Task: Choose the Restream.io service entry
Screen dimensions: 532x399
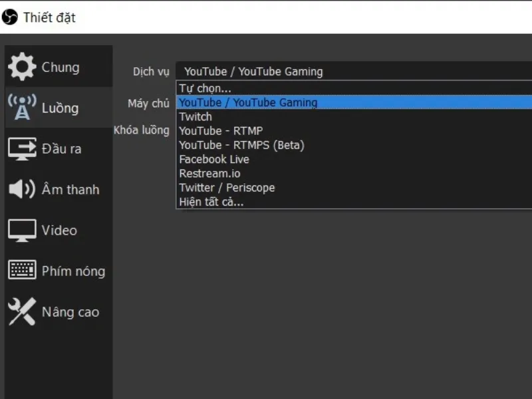Action: (x=209, y=173)
